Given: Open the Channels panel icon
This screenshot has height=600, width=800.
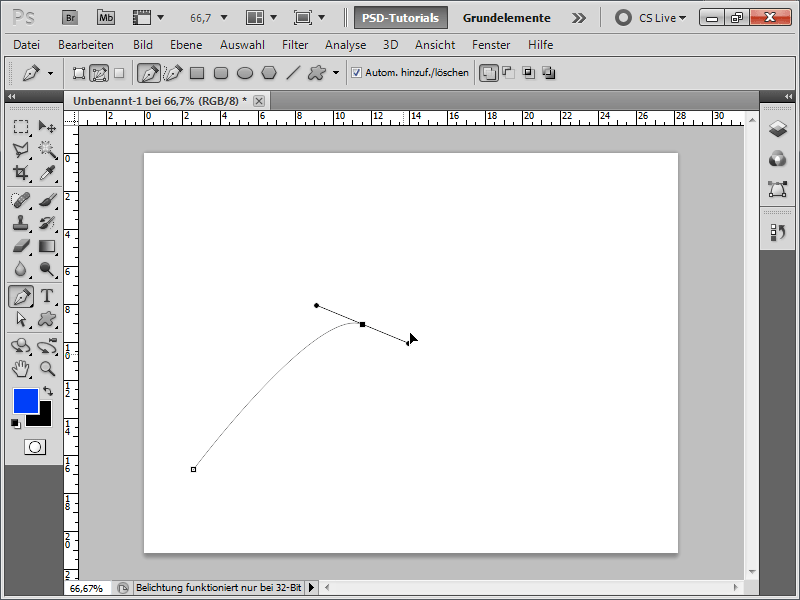Looking at the screenshot, I should [778, 159].
